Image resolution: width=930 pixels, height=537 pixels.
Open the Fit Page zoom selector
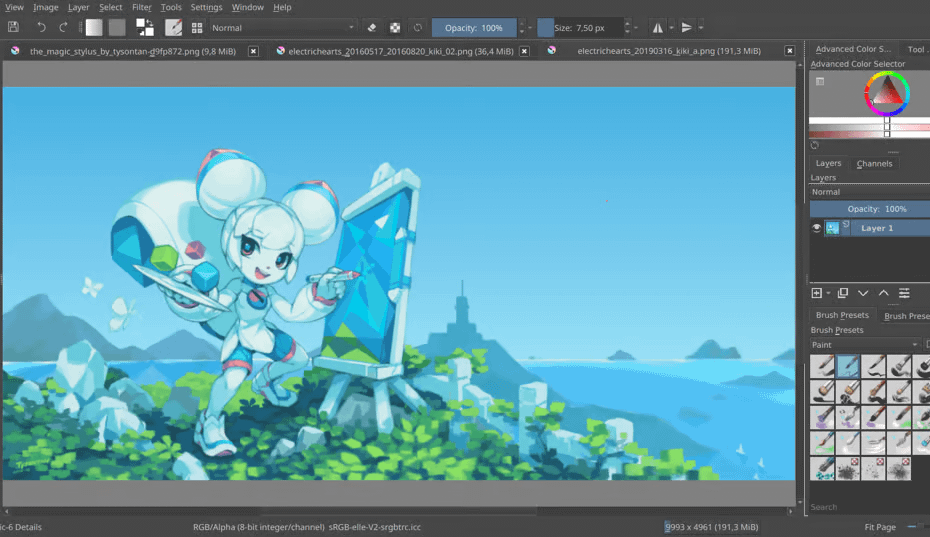880,527
